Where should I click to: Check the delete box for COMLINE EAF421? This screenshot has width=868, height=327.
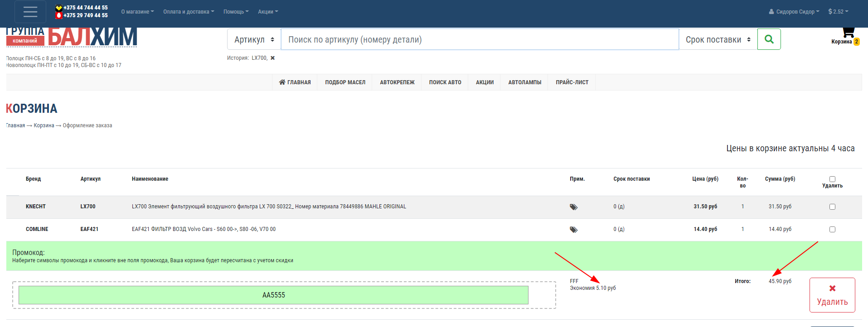tap(832, 229)
